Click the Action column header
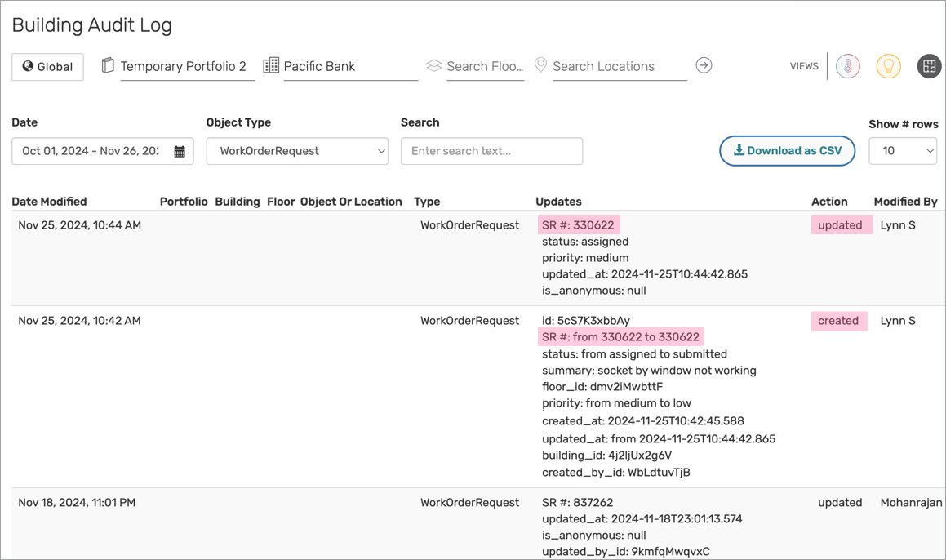 pyautogui.click(x=829, y=202)
